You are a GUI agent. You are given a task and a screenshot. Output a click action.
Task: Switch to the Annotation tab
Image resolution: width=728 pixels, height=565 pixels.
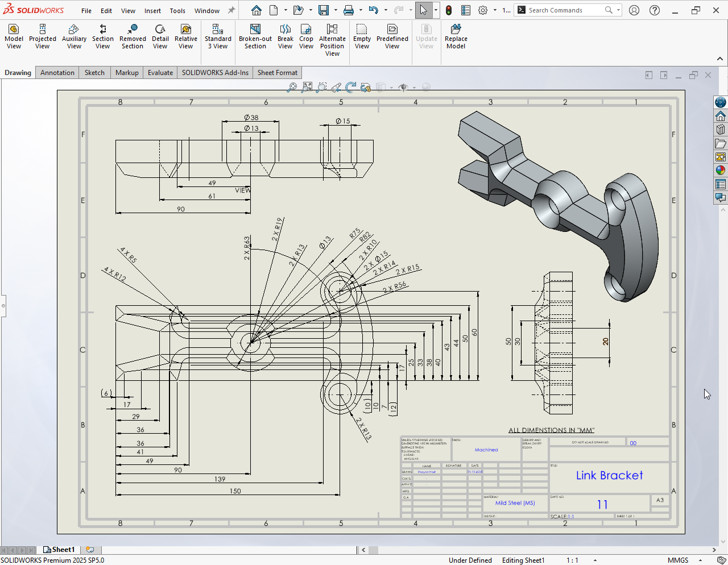point(57,73)
